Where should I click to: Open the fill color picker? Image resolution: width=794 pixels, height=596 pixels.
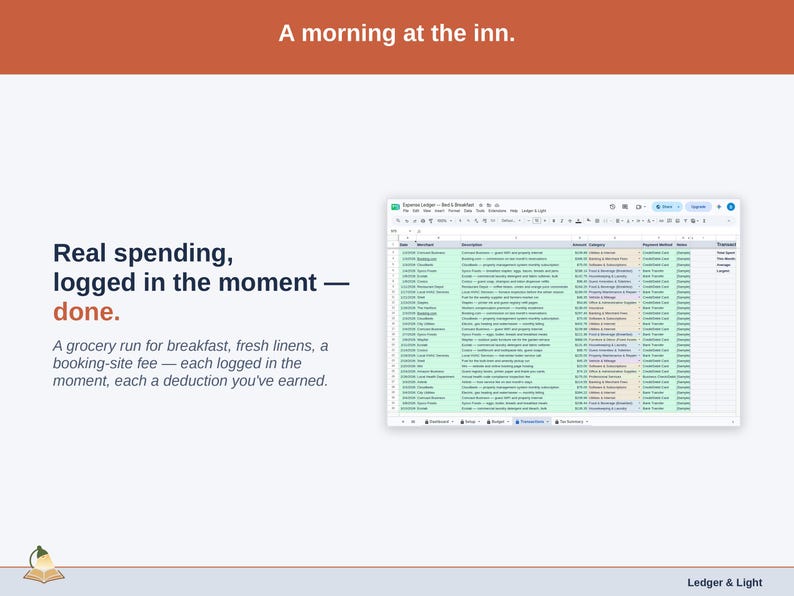coord(588,221)
